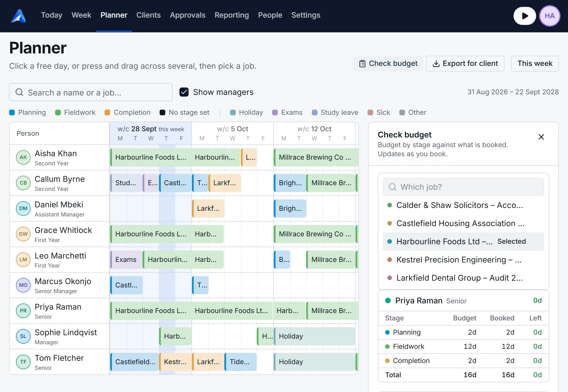Viewport: 568px width, 392px height.
Task: Switch to the Week tab
Action: [81, 15]
